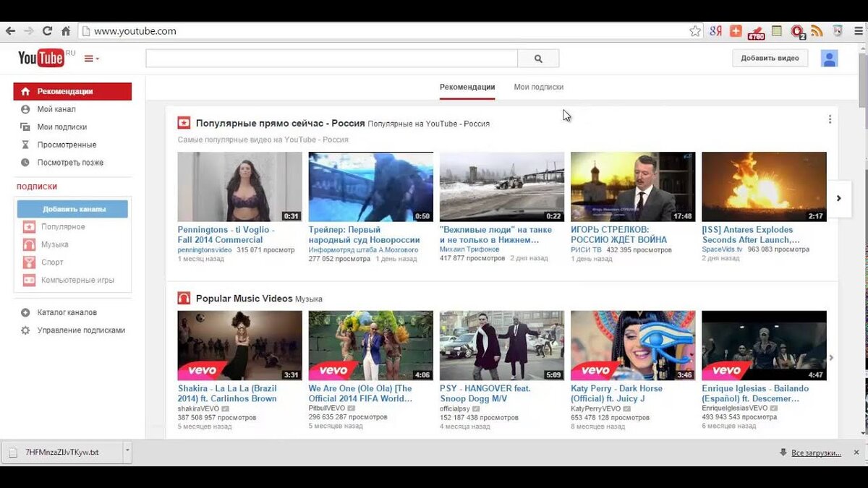The width and height of the screenshot is (868, 488).
Task: Open downloaded file 7HFMnzaZlJvTKyw.txt
Action: point(62,453)
